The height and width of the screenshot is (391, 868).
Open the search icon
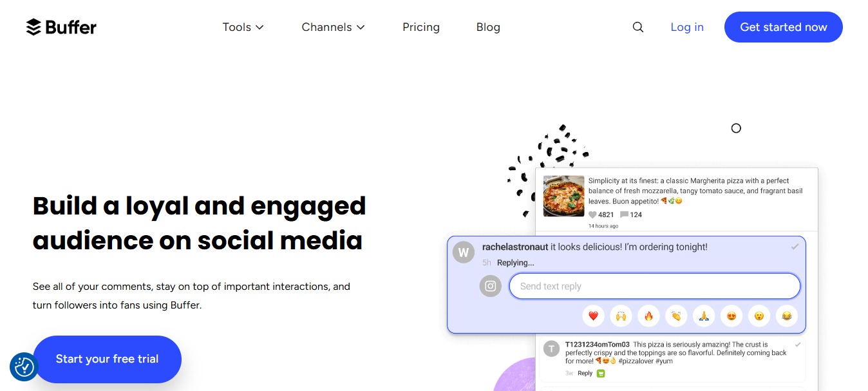pos(637,27)
